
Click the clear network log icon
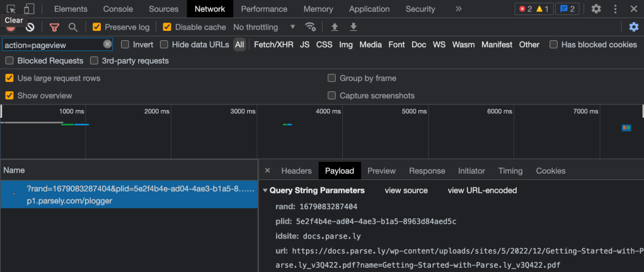pyautogui.click(x=30, y=27)
